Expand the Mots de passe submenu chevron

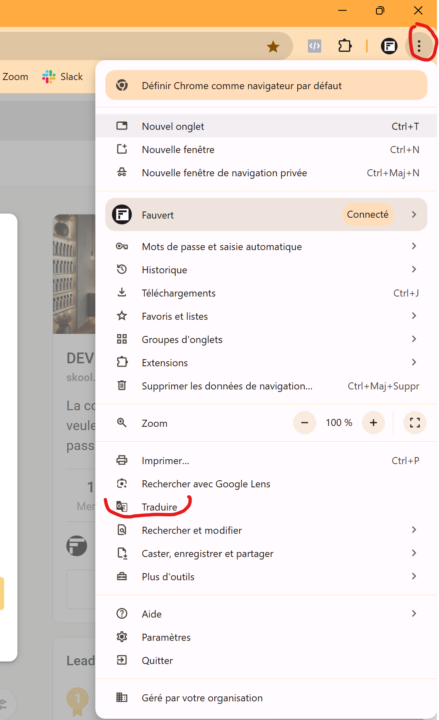(x=414, y=247)
